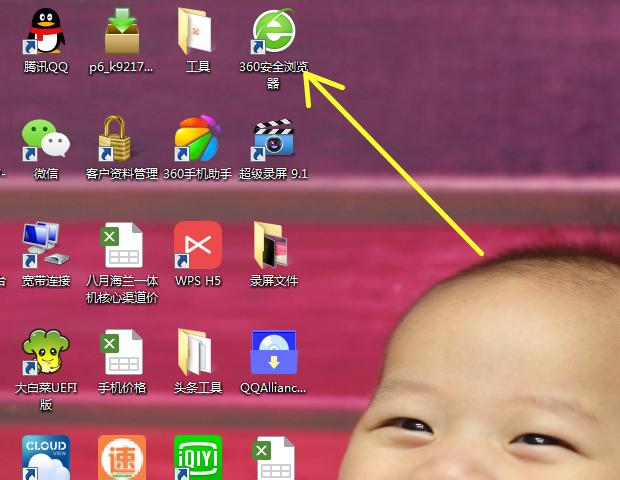This screenshot has height=480, width=620.
Task: Open the 工具 folder
Action: click(x=197, y=31)
